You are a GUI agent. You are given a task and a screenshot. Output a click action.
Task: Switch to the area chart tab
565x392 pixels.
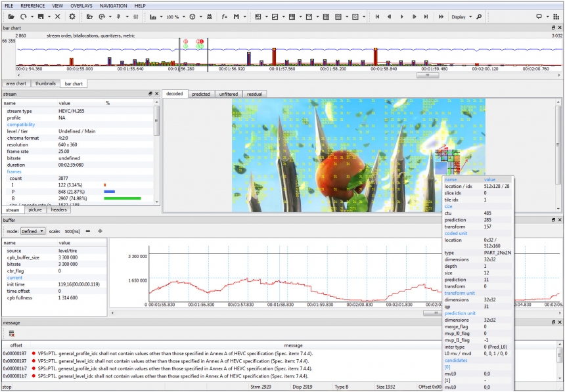pyautogui.click(x=16, y=83)
